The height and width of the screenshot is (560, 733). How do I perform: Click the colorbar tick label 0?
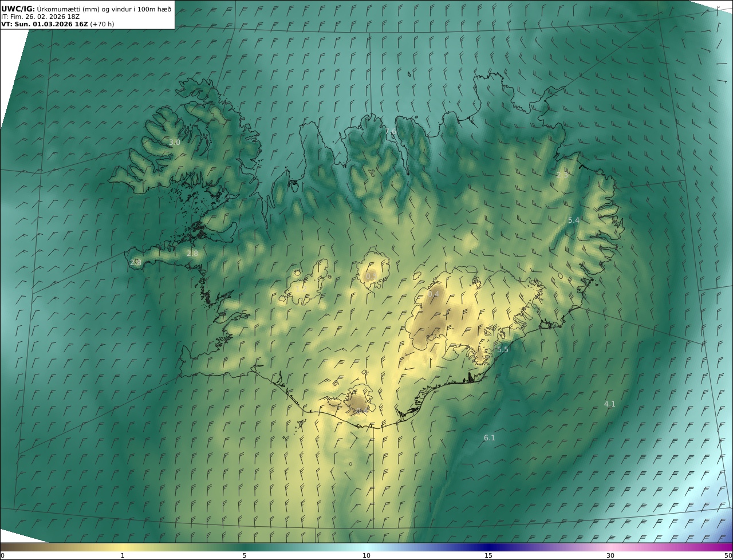tap(2, 555)
